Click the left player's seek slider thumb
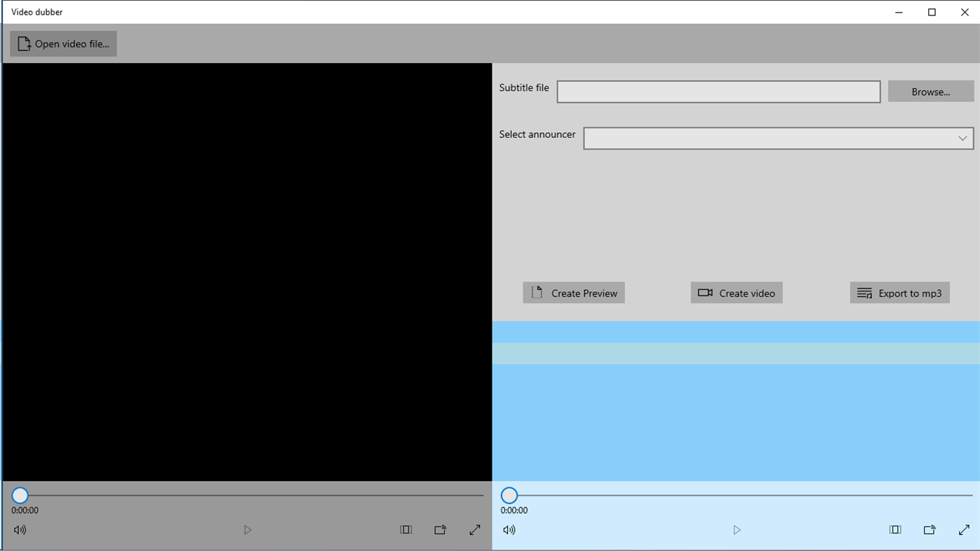Screen dimensions: 980x551 20,495
